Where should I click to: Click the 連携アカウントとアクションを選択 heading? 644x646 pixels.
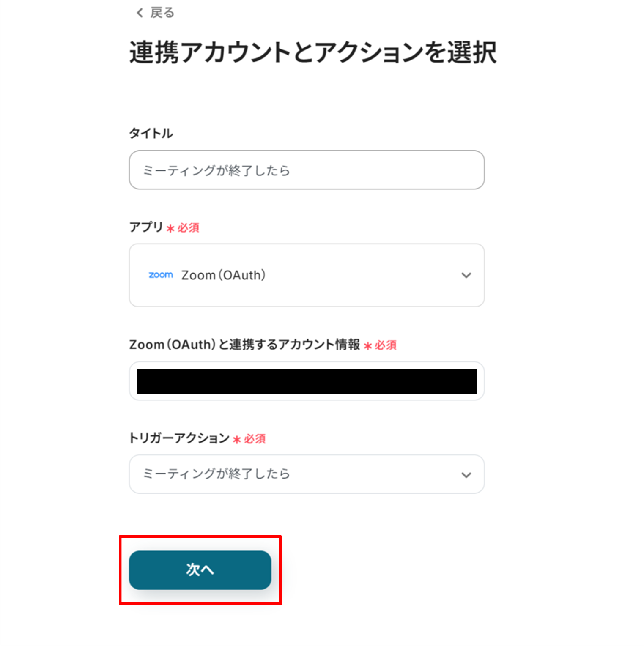coord(313,53)
